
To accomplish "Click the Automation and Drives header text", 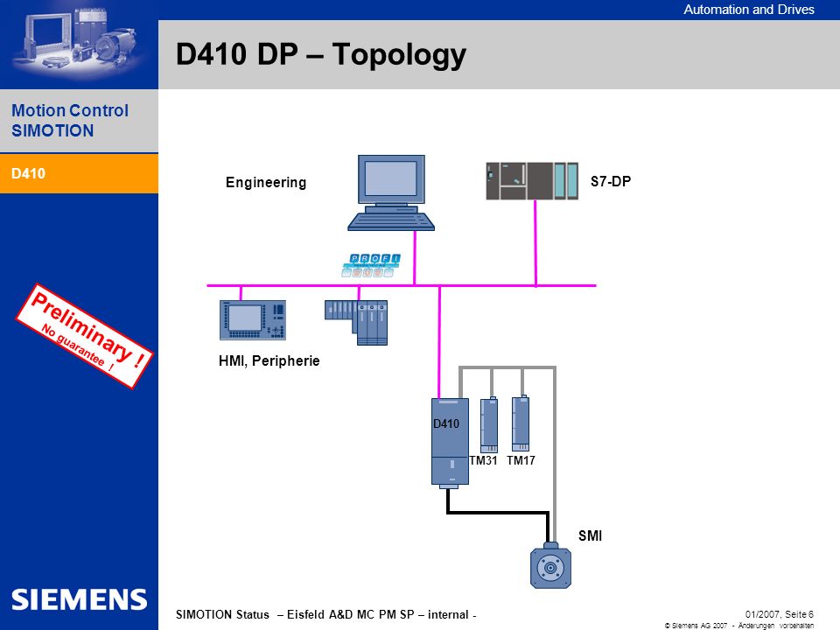I will [x=749, y=10].
